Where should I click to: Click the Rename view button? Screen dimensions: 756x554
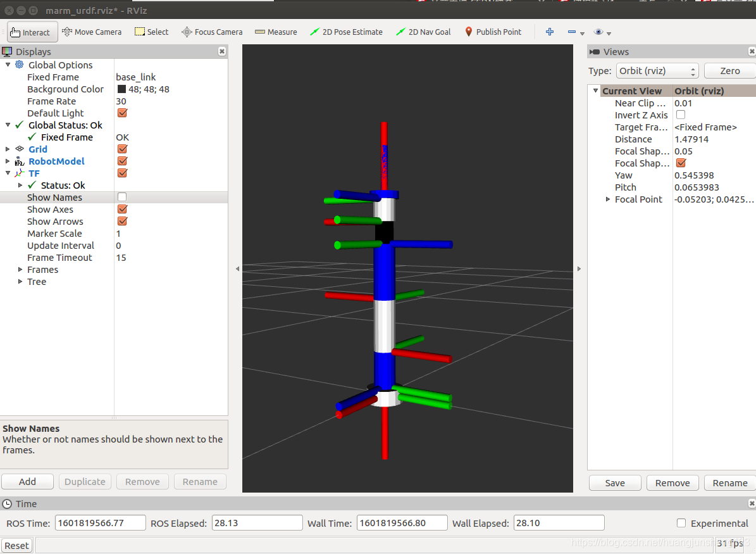[x=730, y=483]
